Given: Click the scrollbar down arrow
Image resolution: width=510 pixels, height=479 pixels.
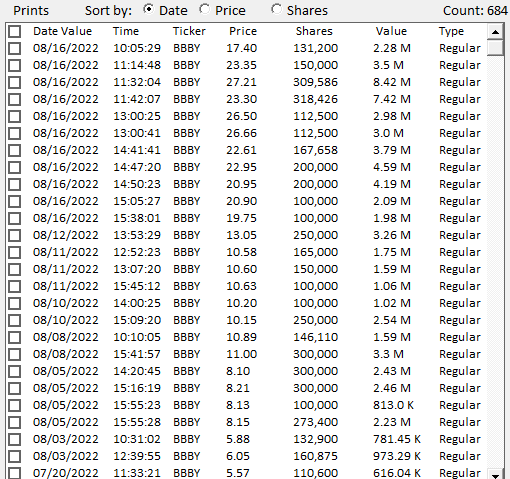Looking at the screenshot, I should click(x=495, y=474).
